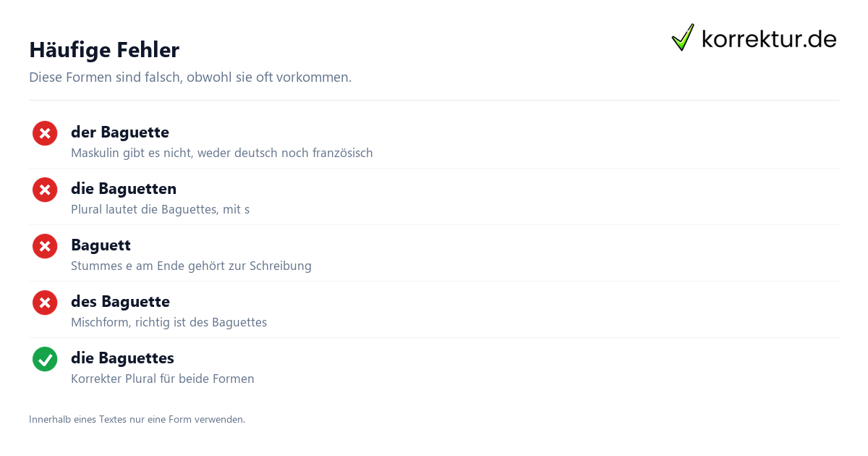Select the 'die Baguetten' entry title

click(124, 189)
